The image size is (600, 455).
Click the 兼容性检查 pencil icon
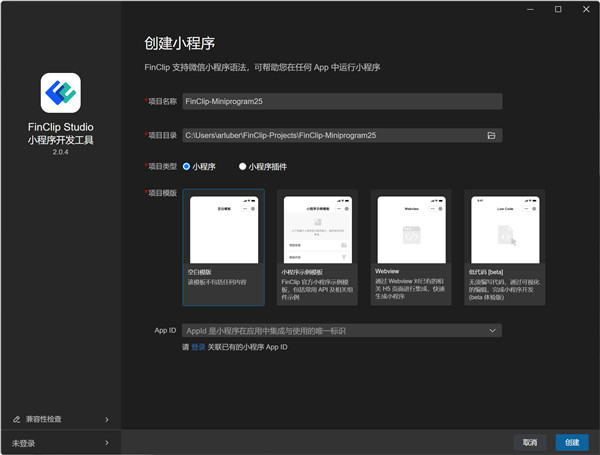tap(16, 419)
